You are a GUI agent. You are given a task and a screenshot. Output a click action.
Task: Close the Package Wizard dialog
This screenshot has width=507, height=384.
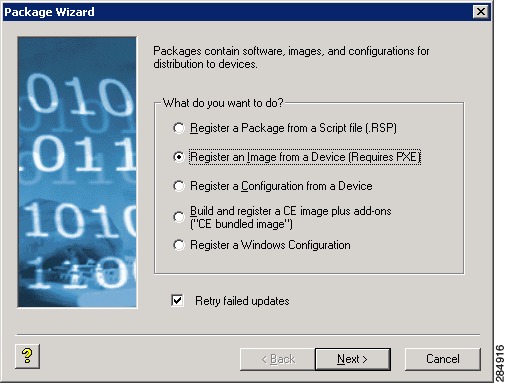(481, 12)
